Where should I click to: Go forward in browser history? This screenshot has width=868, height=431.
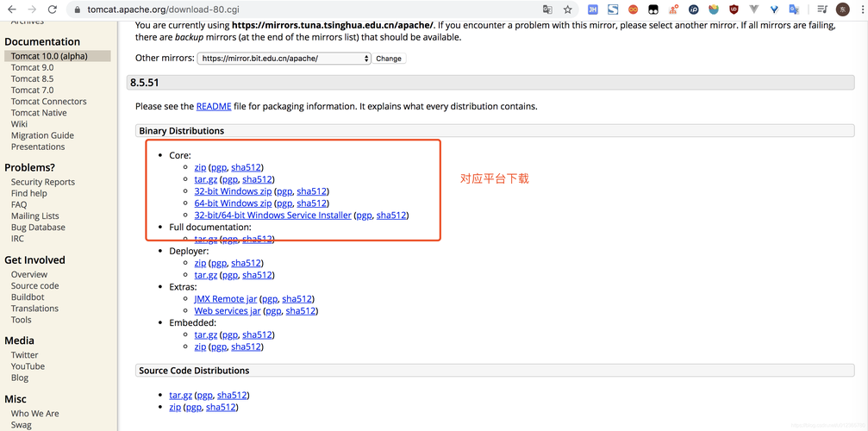(x=32, y=9)
